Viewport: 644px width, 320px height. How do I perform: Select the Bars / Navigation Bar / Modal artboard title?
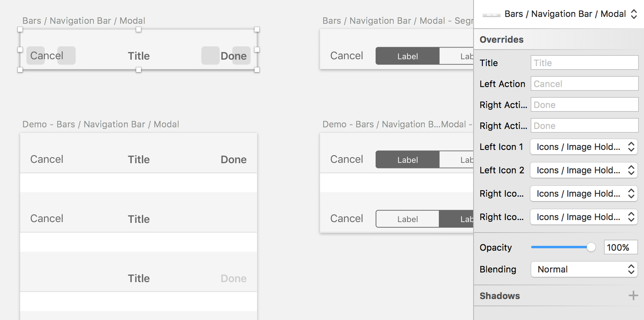84,21
